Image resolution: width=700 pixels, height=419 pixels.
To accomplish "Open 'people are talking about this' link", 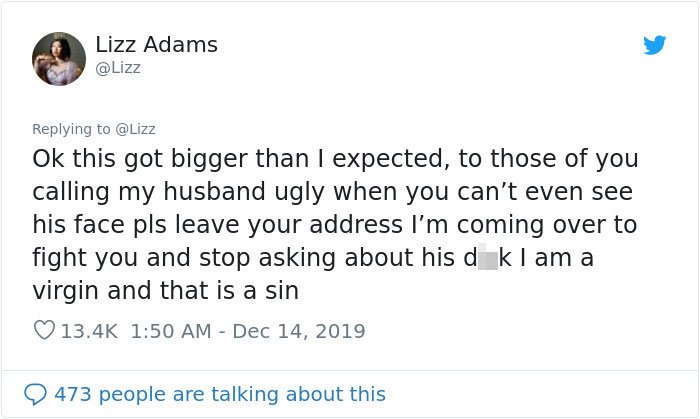I will 242,394.
